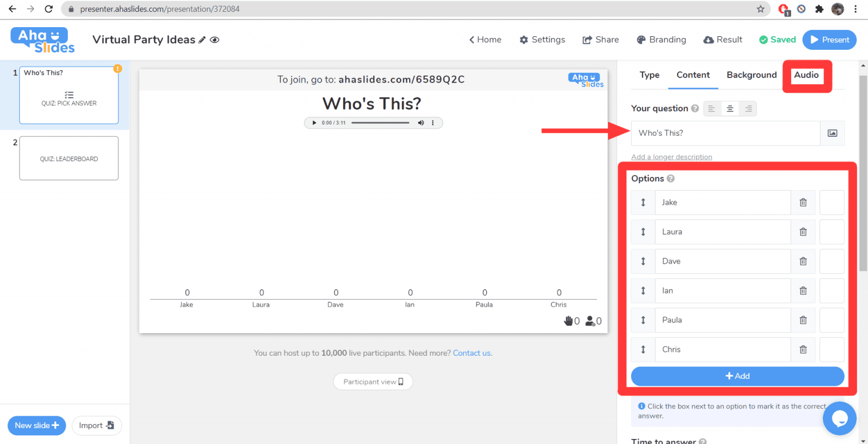Click the image icon in question field
Screen dimensions: 868x444
tap(832, 133)
